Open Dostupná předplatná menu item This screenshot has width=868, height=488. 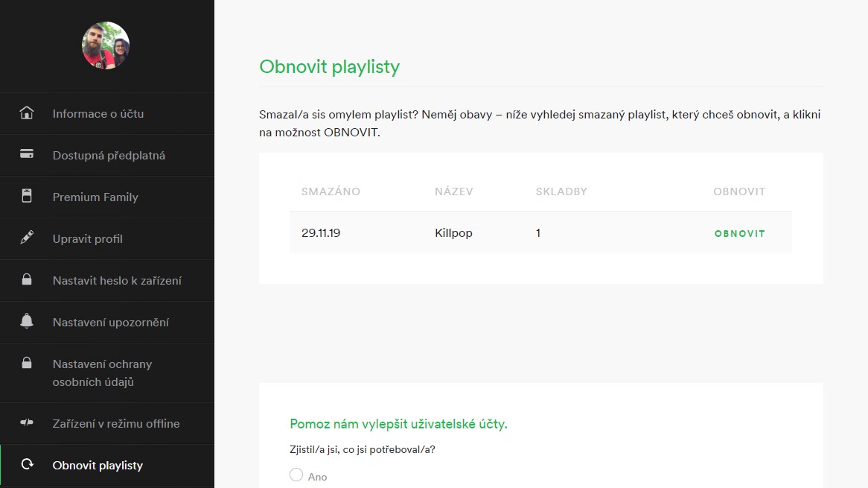107,156
